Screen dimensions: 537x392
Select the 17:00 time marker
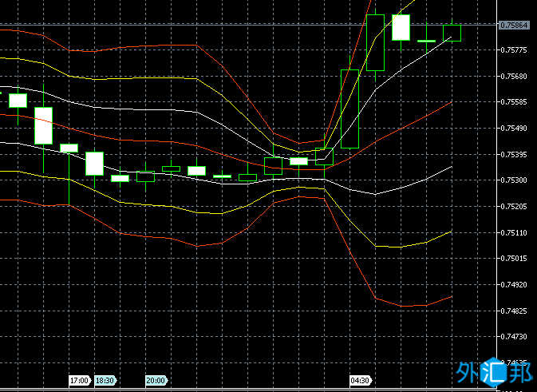[80, 380]
